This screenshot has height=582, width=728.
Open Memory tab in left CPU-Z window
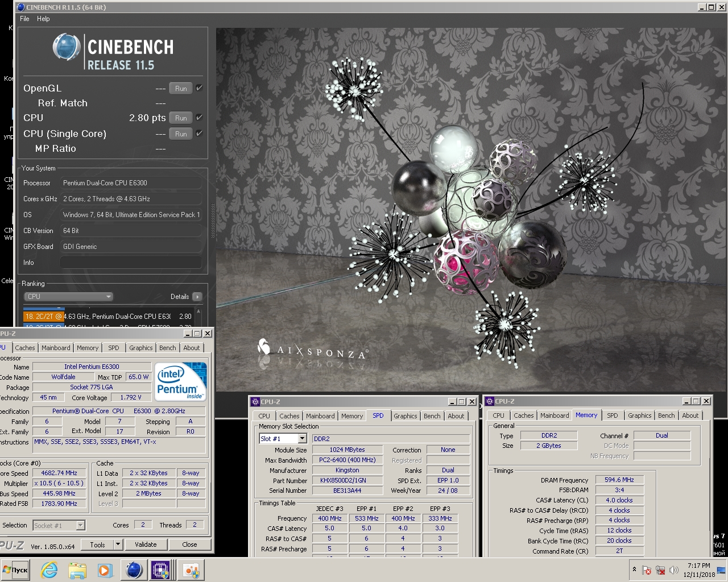click(88, 348)
